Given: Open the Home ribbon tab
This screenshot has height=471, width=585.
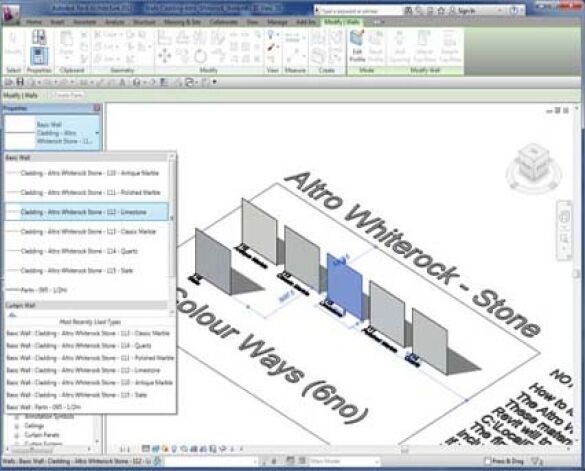Looking at the screenshot, I should [x=34, y=22].
